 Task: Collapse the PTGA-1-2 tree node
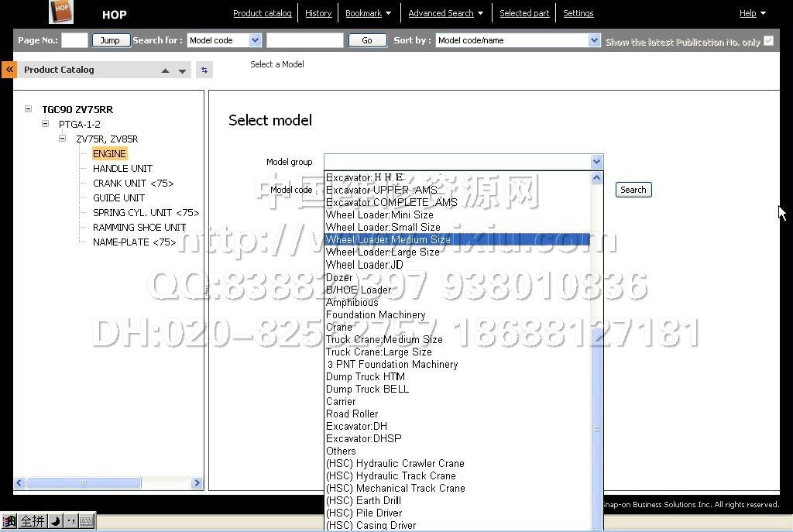[46, 124]
